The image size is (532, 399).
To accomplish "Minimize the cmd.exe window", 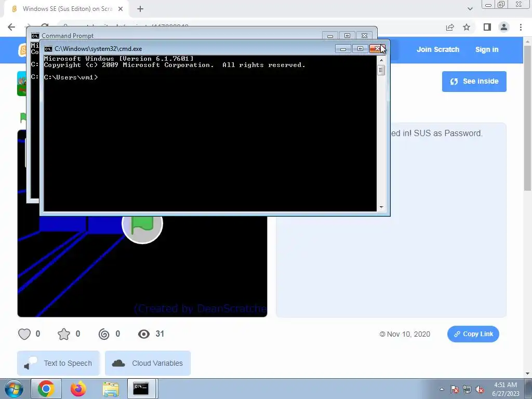I will (x=343, y=48).
